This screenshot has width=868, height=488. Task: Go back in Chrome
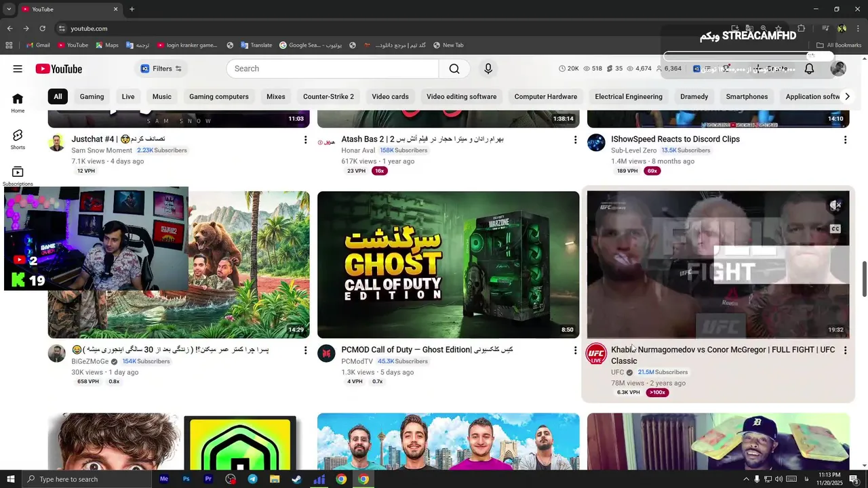[x=9, y=28]
